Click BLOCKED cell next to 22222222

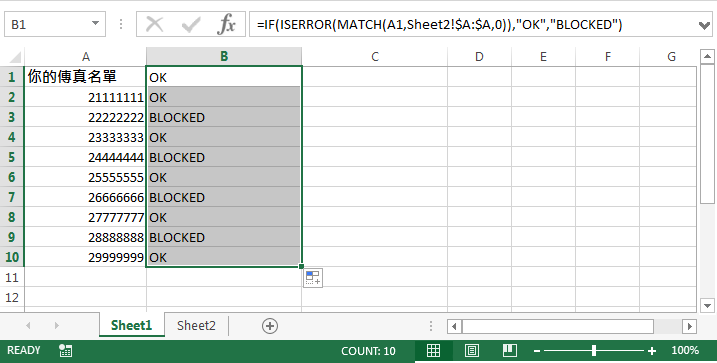[x=224, y=117]
